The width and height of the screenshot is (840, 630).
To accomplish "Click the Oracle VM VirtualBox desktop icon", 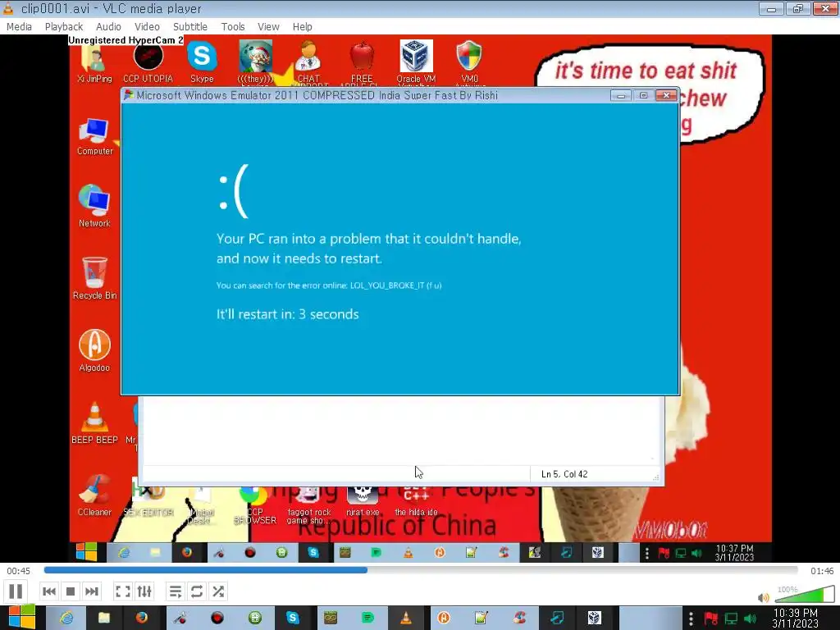I will coord(416,62).
